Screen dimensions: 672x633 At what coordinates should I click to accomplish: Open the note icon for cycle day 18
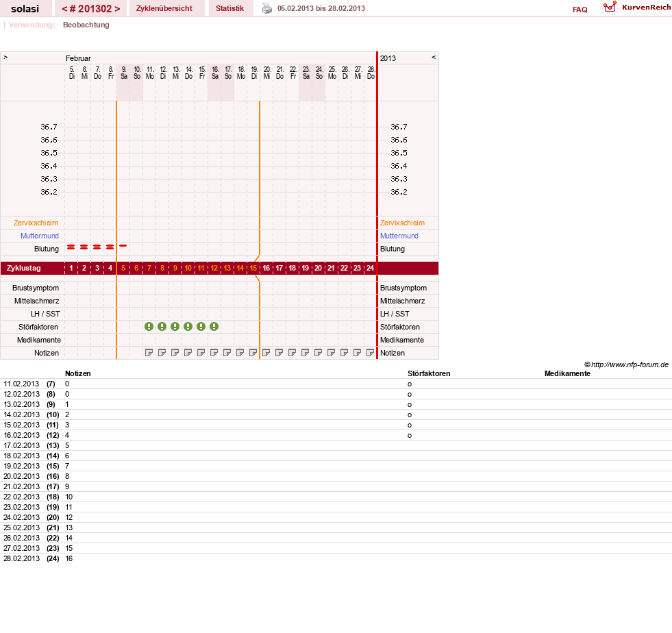point(292,353)
